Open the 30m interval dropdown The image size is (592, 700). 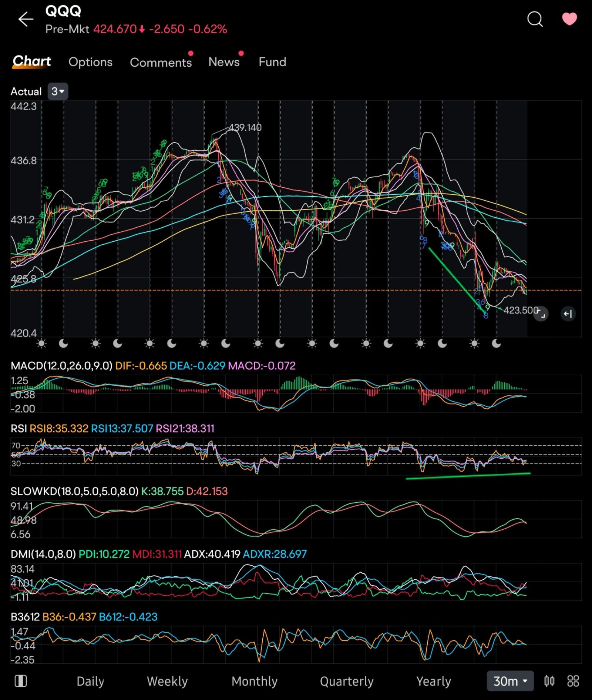[x=510, y=681]
